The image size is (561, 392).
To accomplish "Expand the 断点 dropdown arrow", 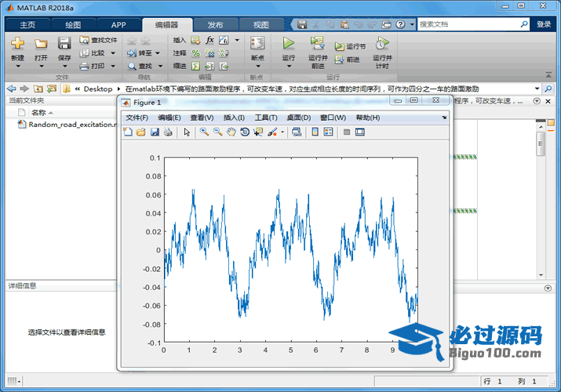I will click(257, 66).
